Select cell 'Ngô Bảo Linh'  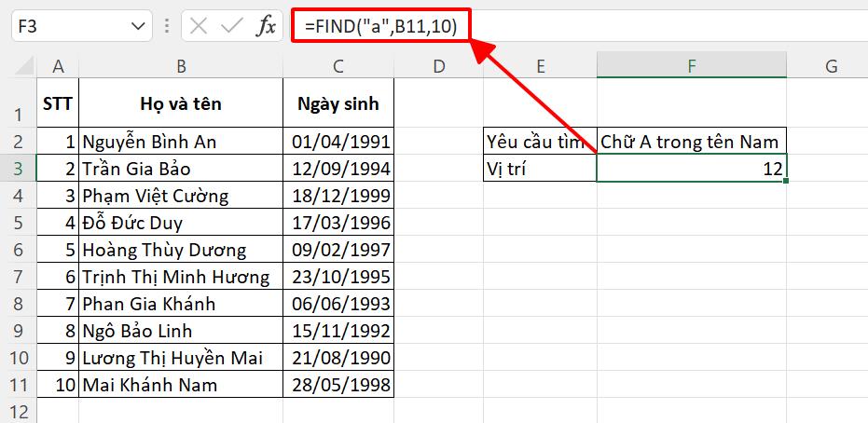click(x=181, y=331)
